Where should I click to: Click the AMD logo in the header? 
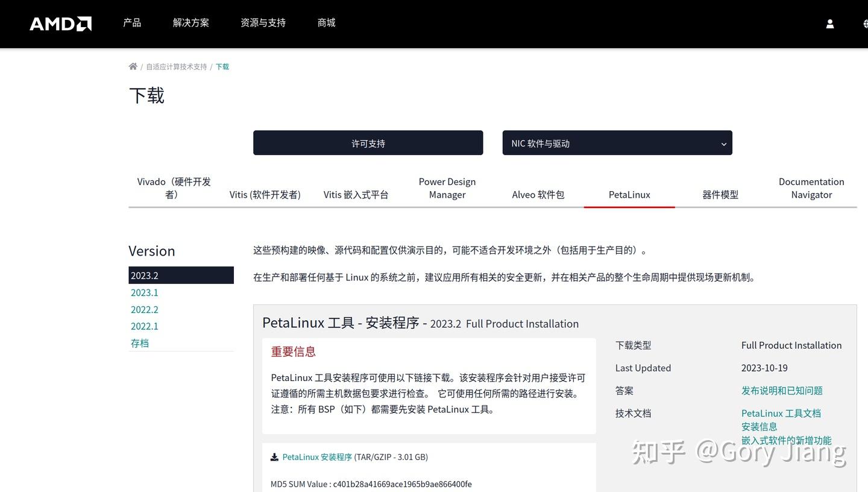60,23
